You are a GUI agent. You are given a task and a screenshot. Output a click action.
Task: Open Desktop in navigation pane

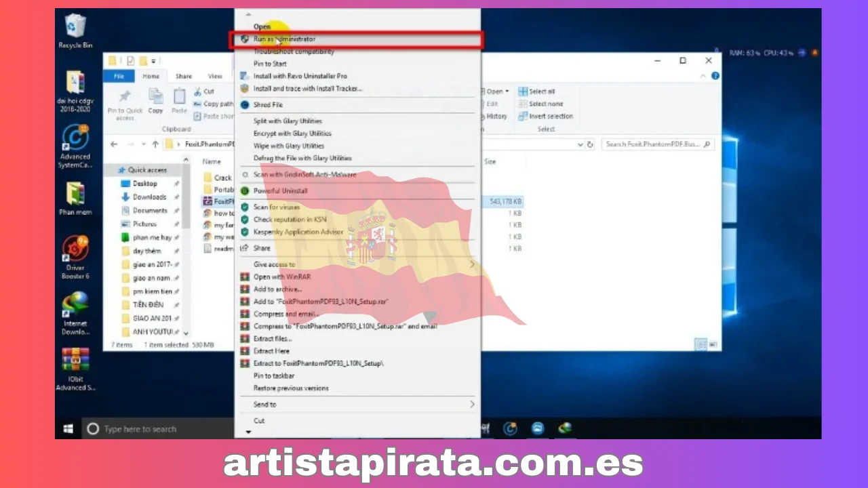click(x=144, y=184)
